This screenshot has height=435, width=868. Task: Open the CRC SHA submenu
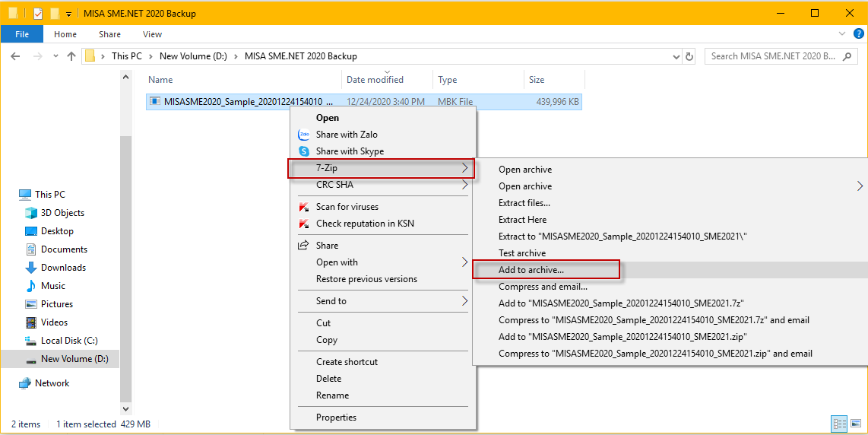[383, 185]
